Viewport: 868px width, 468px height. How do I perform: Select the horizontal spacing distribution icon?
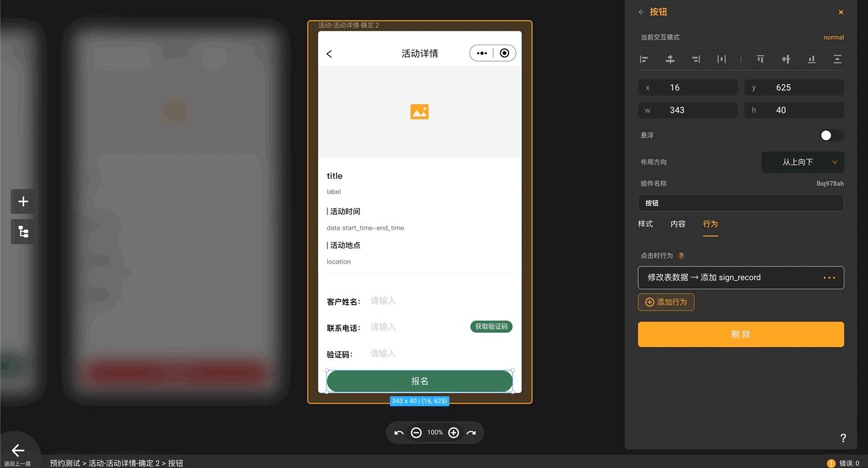pyautogui.click(x=722, y=59)
